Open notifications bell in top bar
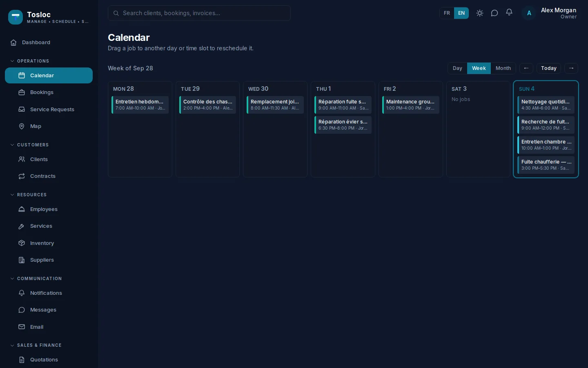 coord(509,13)
